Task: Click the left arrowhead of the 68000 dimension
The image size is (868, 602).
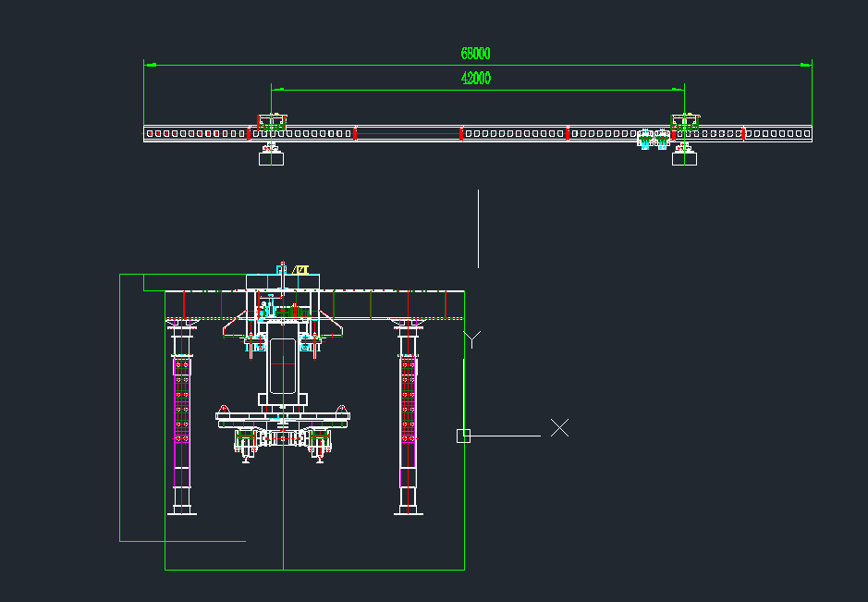Action: tap(148, 65)
